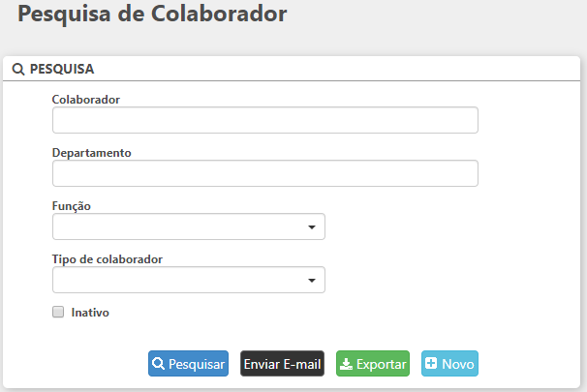Click the magnifier icon in PESQUISA header
Screen dimensions: 587x392
19,70
